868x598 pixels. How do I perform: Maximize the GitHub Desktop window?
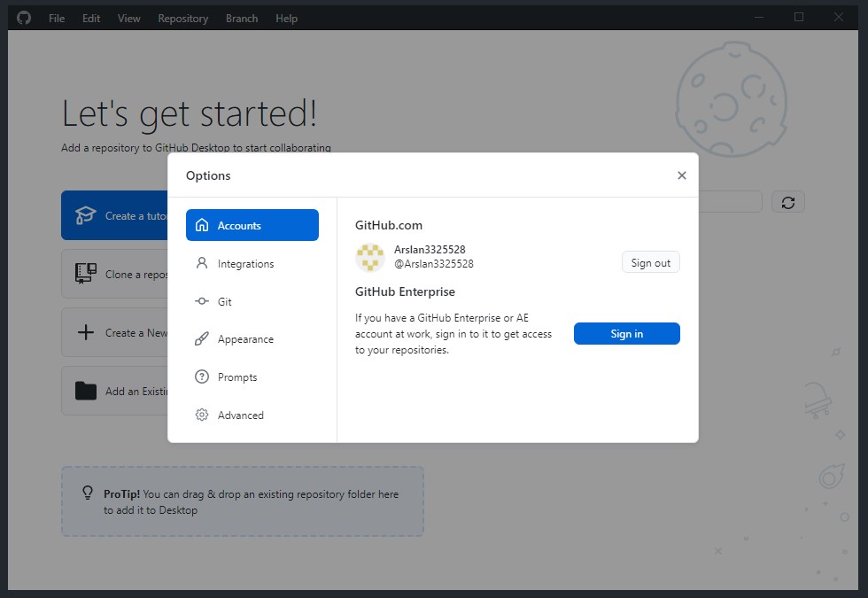point(799,18)
